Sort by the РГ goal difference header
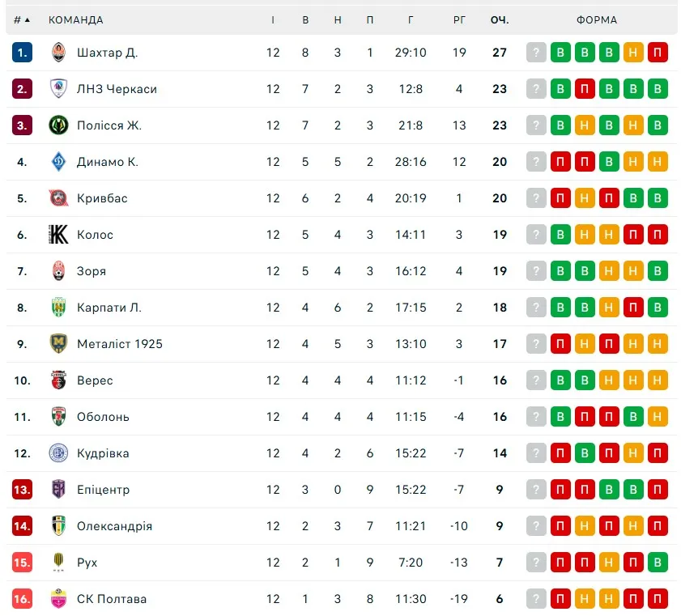The image size is (681, 616). 459,19
